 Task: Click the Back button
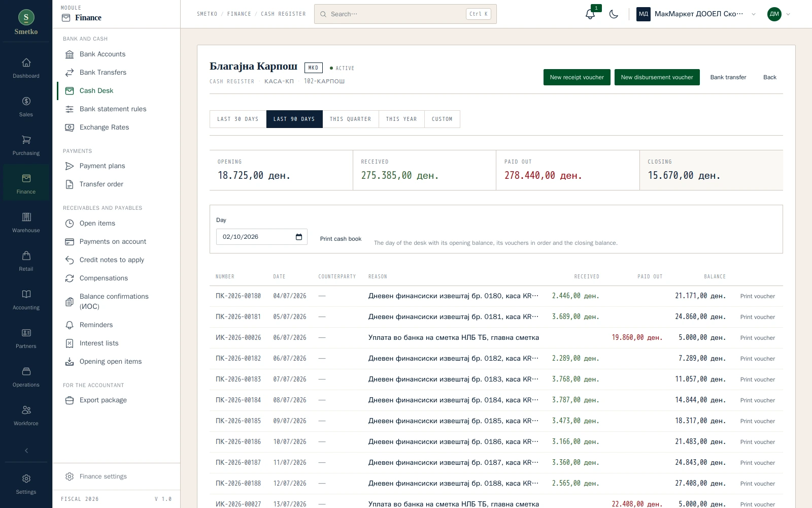tap(770, 77)
